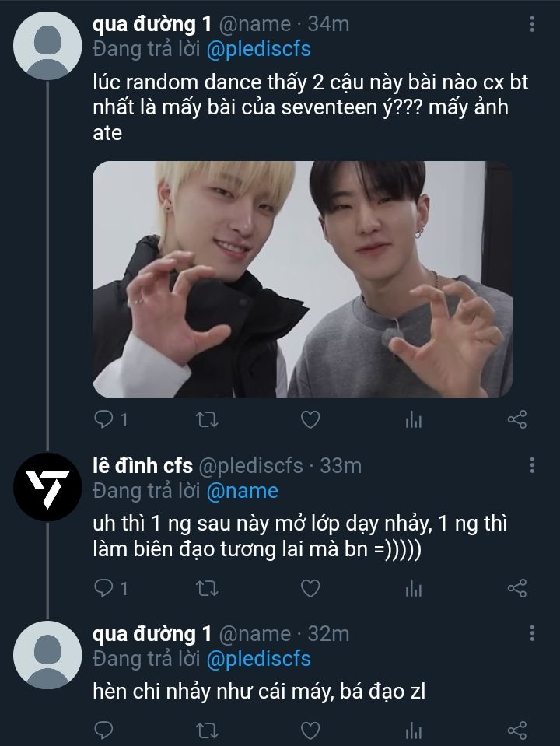Reply to lê đình cfs tweet
This screenshot has width=560, height=746.
(x=104, y=588)
